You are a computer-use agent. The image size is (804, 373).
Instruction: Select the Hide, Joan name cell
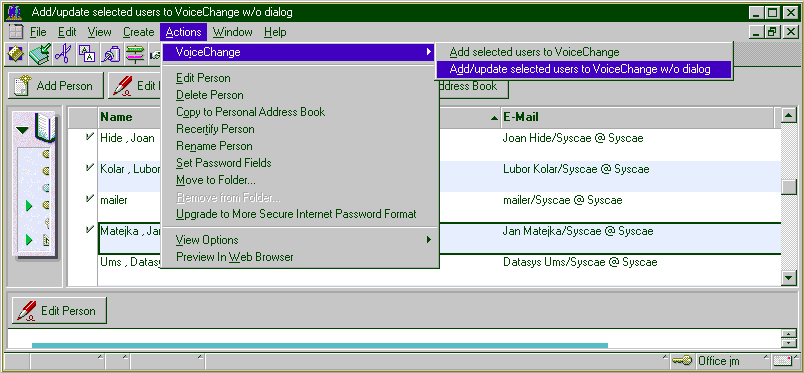[127, 138]
